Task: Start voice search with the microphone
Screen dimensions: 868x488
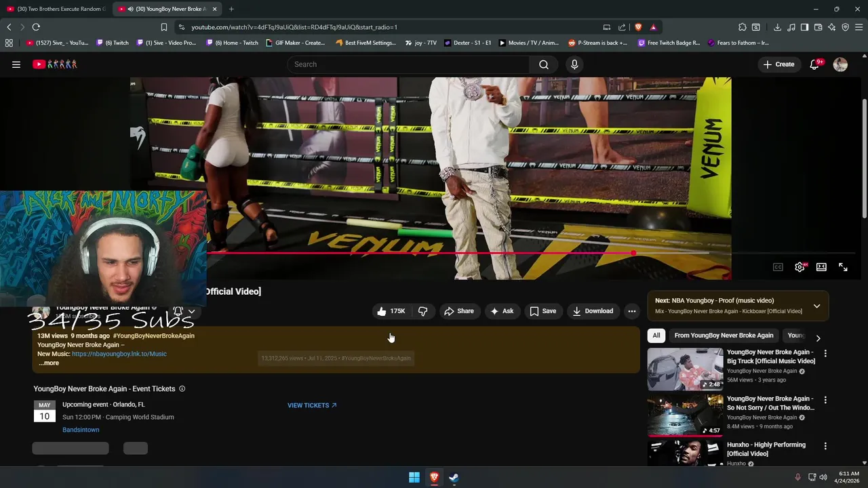Action: tap(574, 64)
